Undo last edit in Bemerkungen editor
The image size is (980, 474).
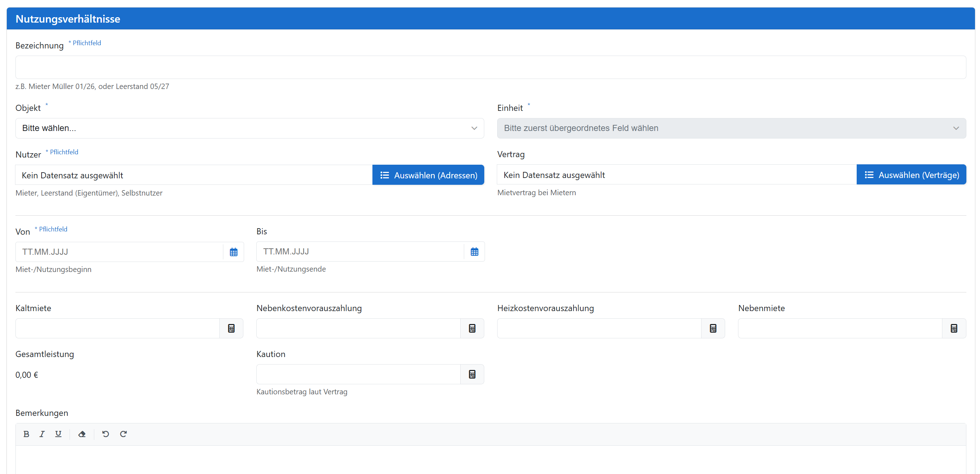(105, 434)
